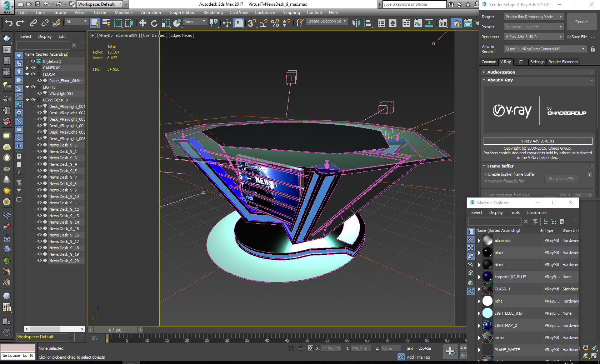Select the Move tool in main toolbar
The image size is (600, 364).
click(142, 23)
